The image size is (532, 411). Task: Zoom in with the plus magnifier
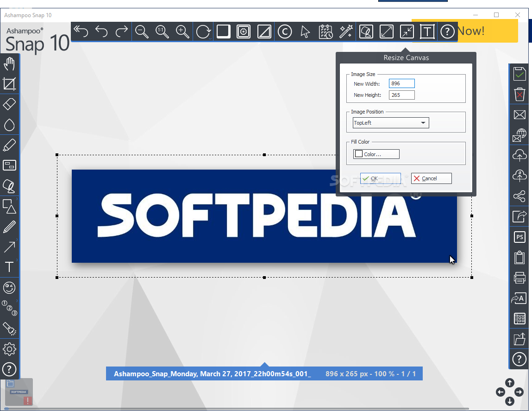182,32
